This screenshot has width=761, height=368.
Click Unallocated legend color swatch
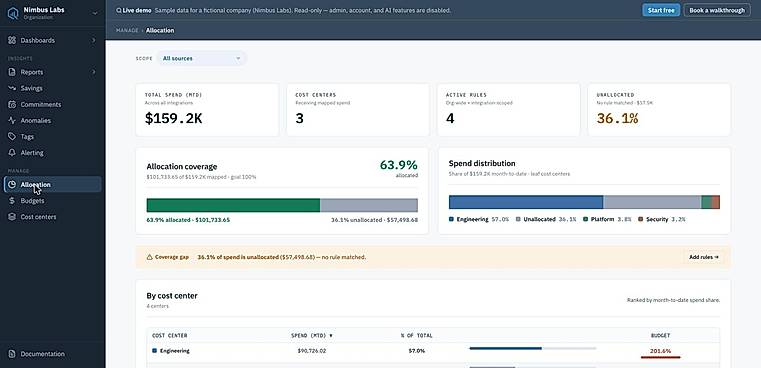(x=518, y=219)
